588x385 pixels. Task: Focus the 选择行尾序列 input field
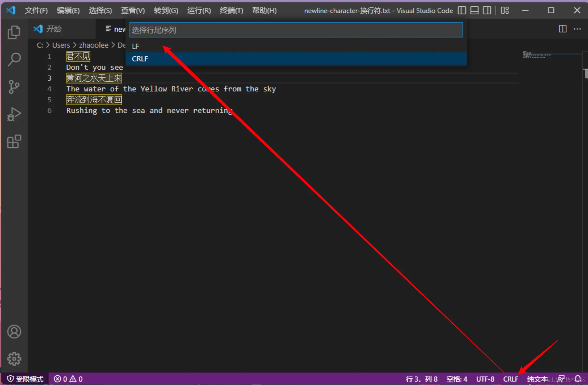pyautogui.click(x=296, y=30)
